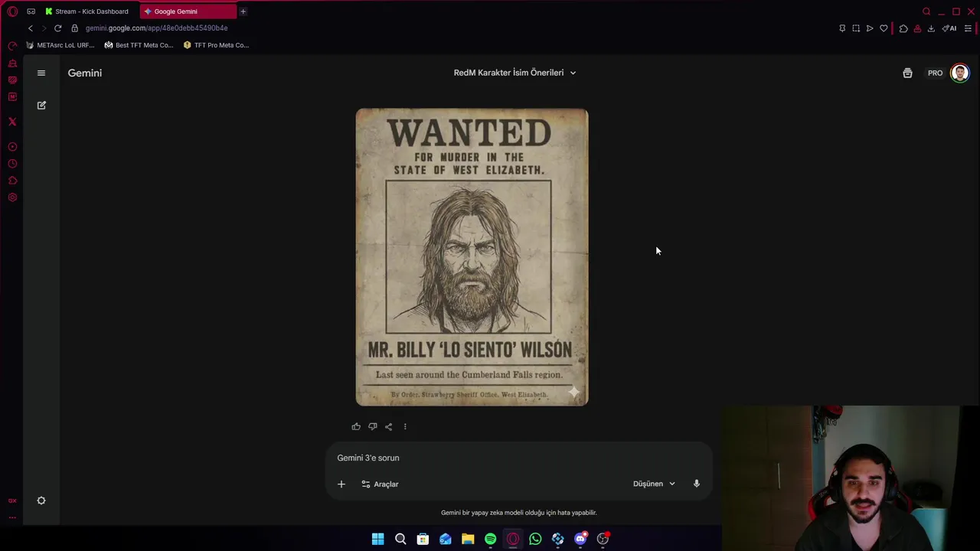980x551 pixels.
Task: Open the TFT Pro Meta Co... bookmark
Action: click(x=216, y=45)
